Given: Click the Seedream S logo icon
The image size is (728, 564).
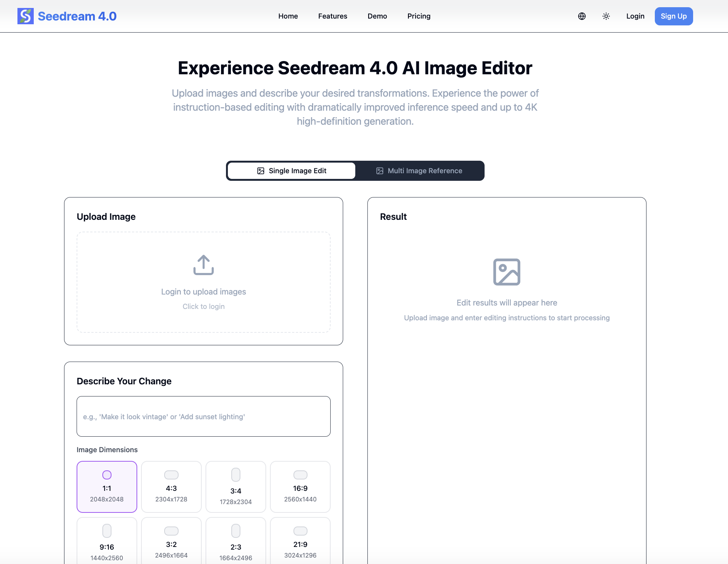Looking at the screenshot, I should click(x=25, y=16).
